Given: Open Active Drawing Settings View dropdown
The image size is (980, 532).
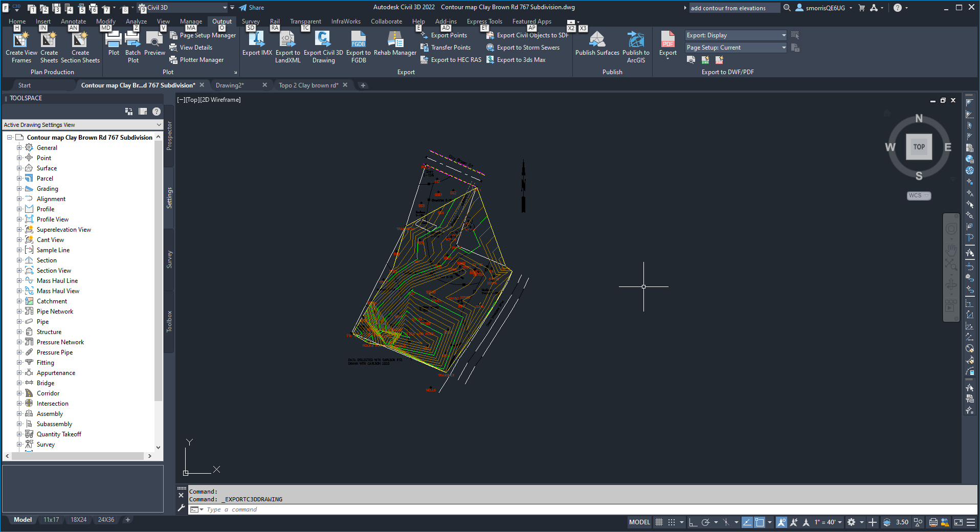Looking at the screenshot, I should point(82,125).
